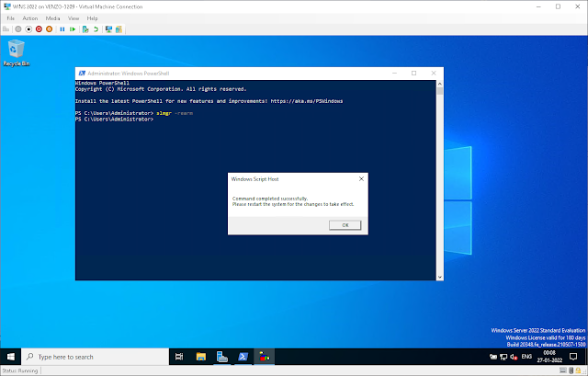Image resolution: width=588 pixels, height=376 pixels.
Task: Open the Help menu
Action: coord(92,18)
